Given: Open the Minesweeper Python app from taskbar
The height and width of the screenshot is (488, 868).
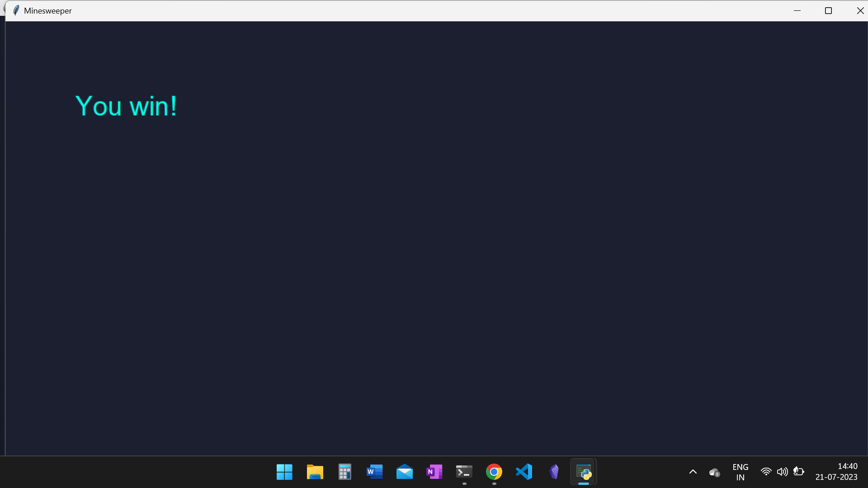Looking at the screenshot, I should pos(583,472).
